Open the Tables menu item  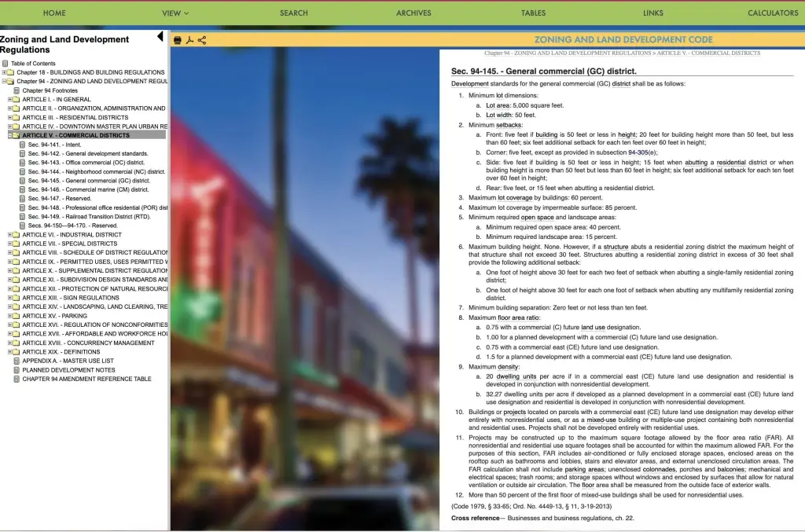(533, 13)
